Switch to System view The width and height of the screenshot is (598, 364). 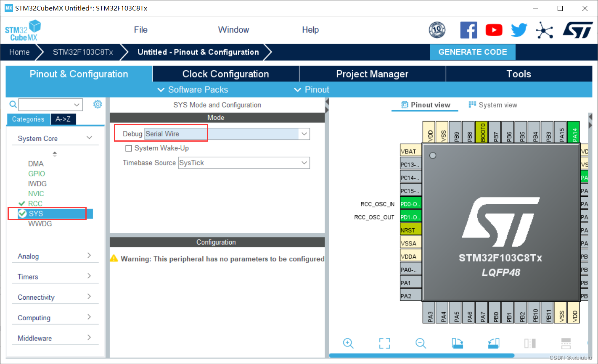pyautogui.click(x=493, y=105)
